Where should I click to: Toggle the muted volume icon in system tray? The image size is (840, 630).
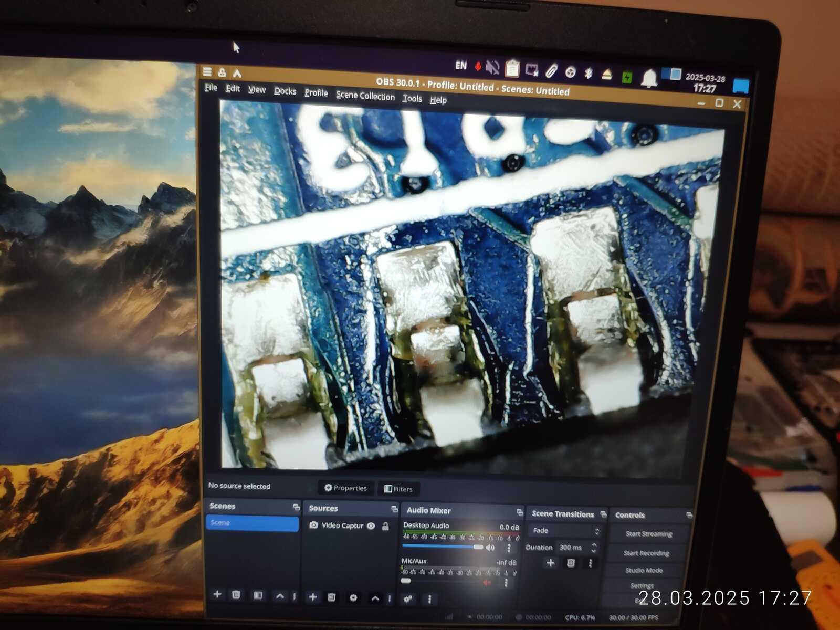click(x=492, y=67)
